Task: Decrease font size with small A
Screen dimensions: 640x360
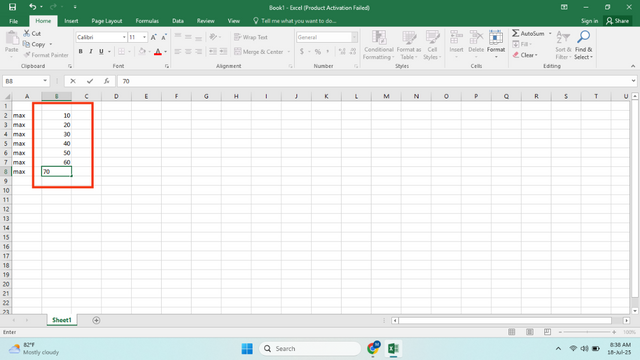Action: 164,37
